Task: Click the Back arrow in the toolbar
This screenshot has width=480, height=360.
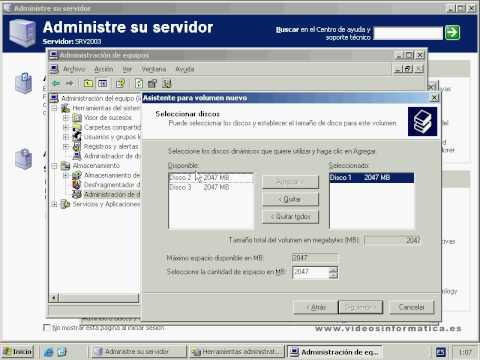Action: [56, 83]
